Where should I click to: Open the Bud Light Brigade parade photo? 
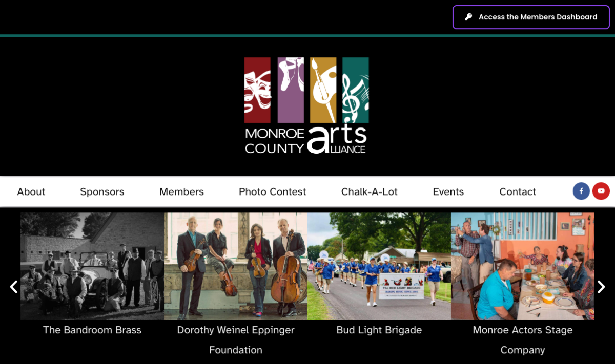click(379, 266)
